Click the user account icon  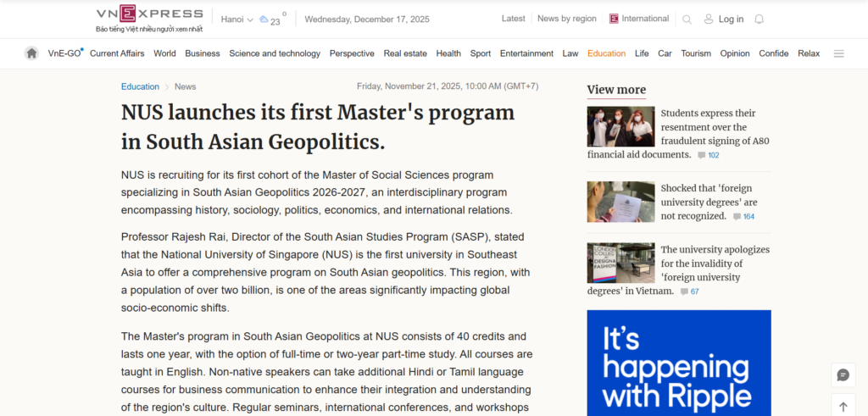pyautogui.click(x=709, y=19)
